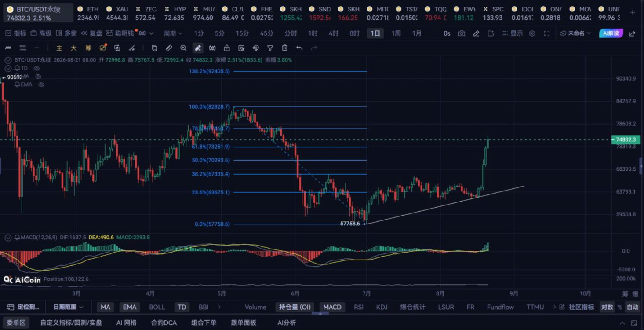
Task: Click the 61.8%(73251.9) Fibonacci level label
Action: tap(211, 147)
